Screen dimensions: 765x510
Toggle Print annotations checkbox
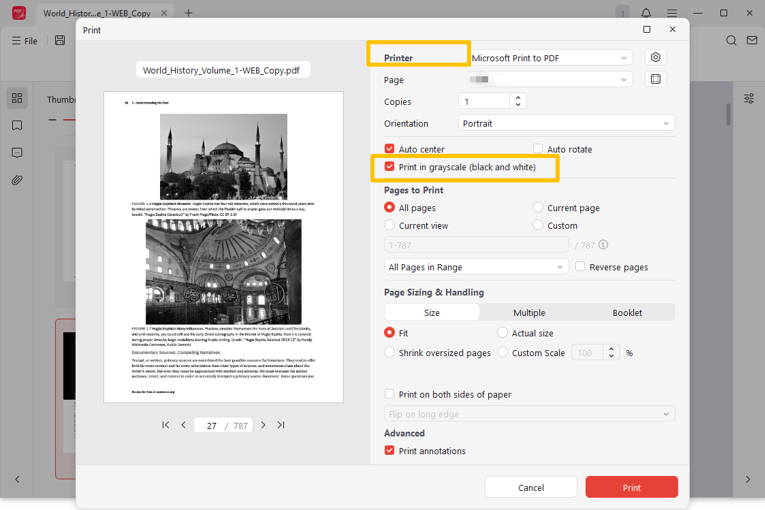point(389,450)
